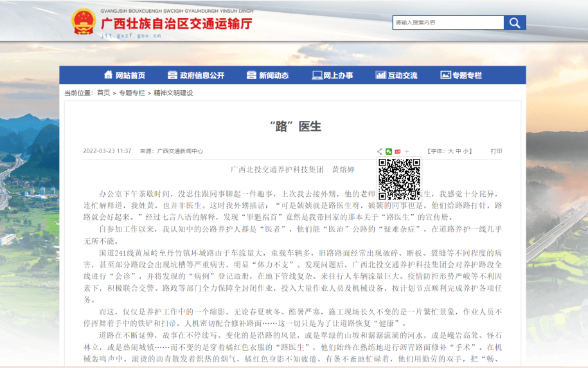Image resolution: width=588 pixels, height=368 pixels.
Task: Click the share icon above the article
Action: (x=380, y=151)
